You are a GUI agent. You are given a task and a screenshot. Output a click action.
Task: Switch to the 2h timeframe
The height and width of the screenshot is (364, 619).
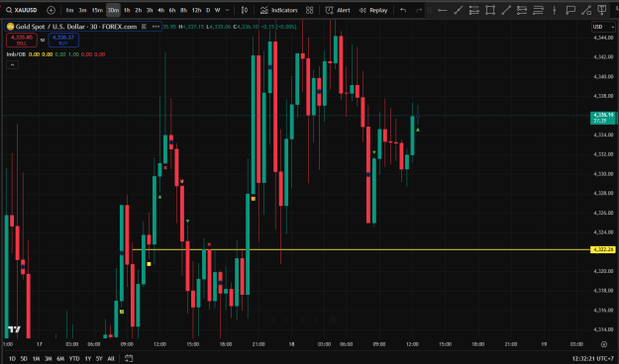point(139,10)
